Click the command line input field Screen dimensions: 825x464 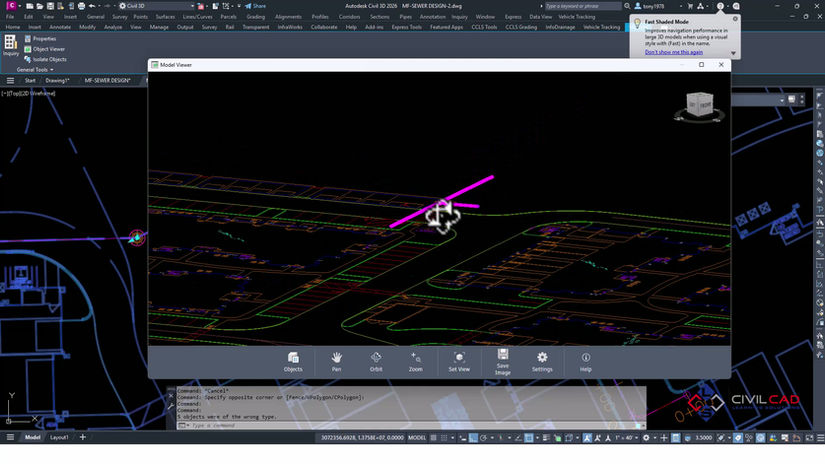point(413,425)
